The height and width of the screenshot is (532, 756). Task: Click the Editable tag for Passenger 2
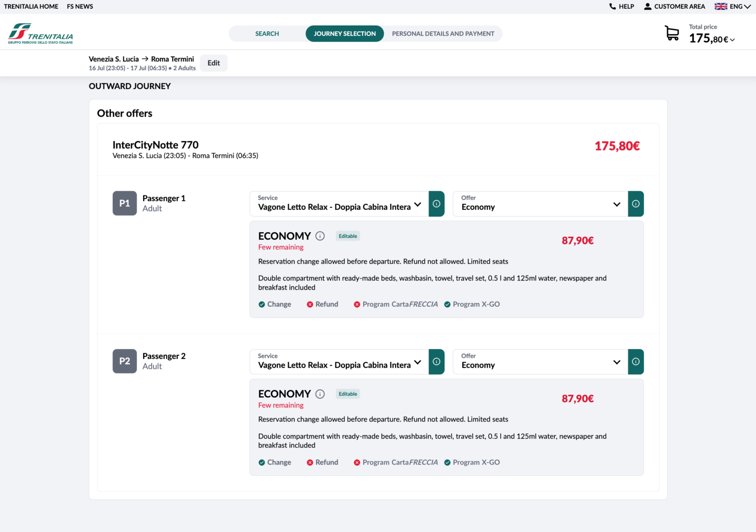(348, 394)
